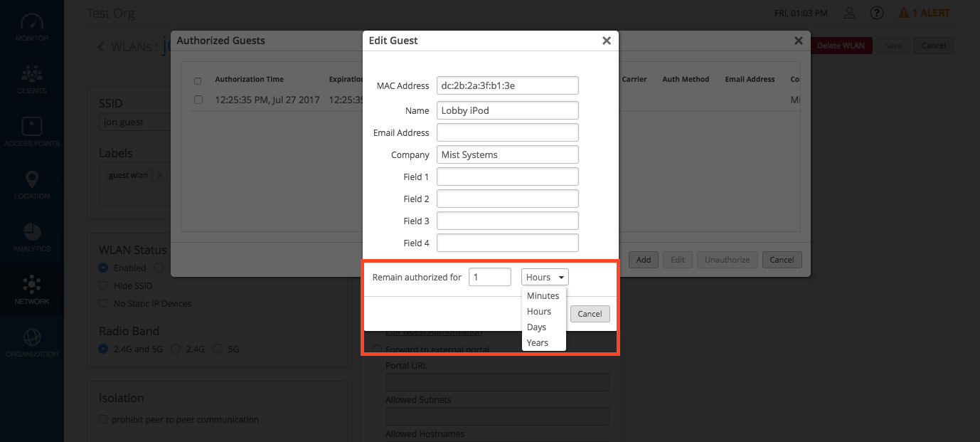Select the 2.4G radio band option
The image size is (980, 442).
(175, 349)
